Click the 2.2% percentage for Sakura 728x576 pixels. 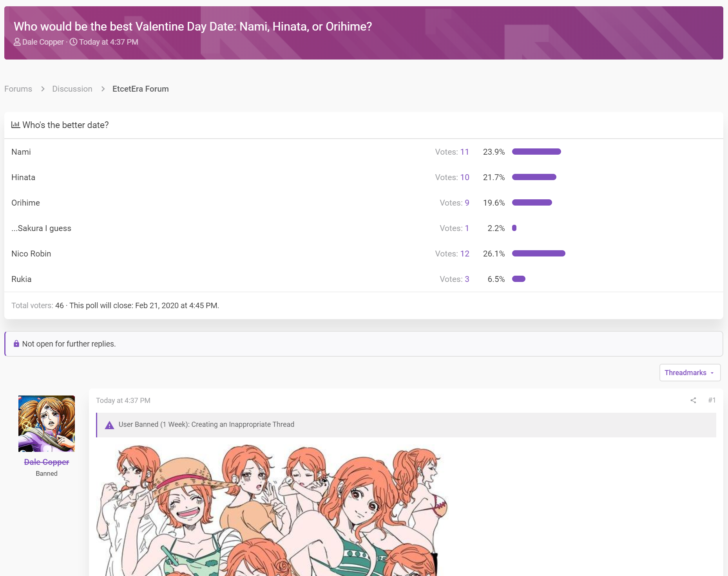pos(496,228)
